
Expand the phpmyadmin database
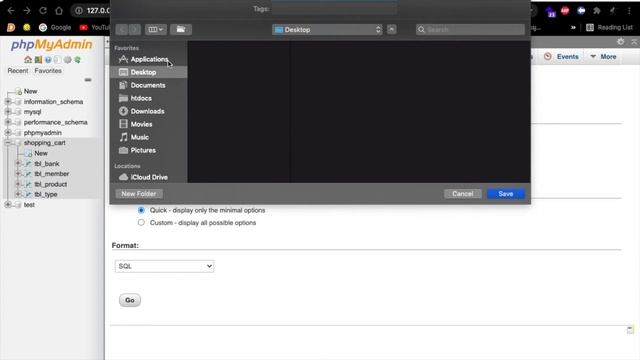[8, 133]
